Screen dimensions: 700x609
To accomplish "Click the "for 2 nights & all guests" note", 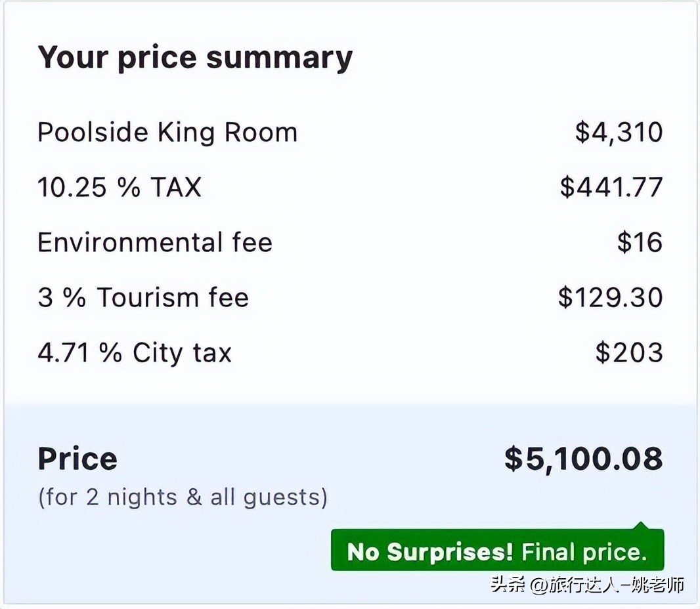I will pyautogui.click(x=183, y=497).
